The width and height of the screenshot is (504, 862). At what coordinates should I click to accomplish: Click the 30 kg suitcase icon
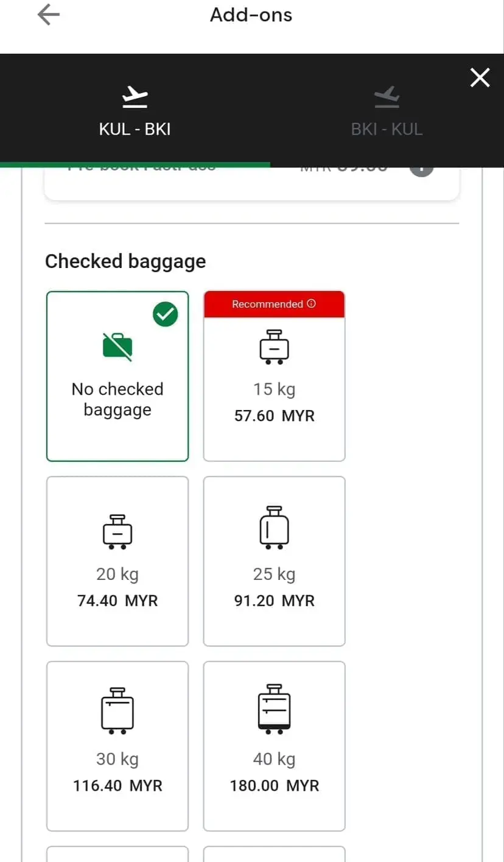117,712
